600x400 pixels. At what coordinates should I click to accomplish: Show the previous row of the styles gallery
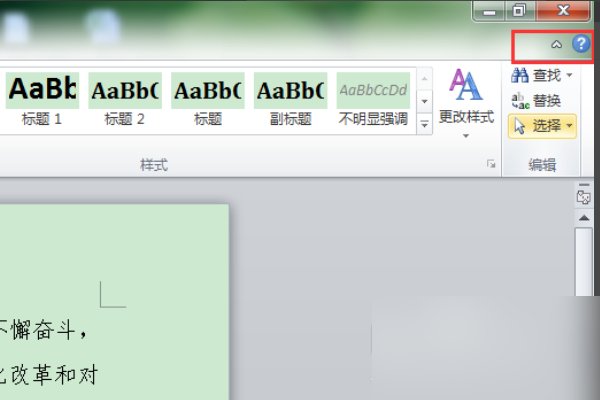pos(424,78)
